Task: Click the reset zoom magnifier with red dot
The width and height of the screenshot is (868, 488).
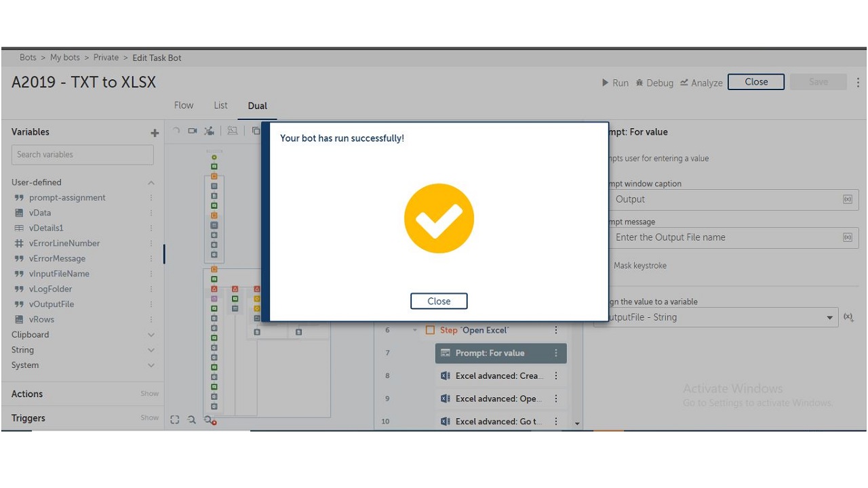Action: [210, 421]
